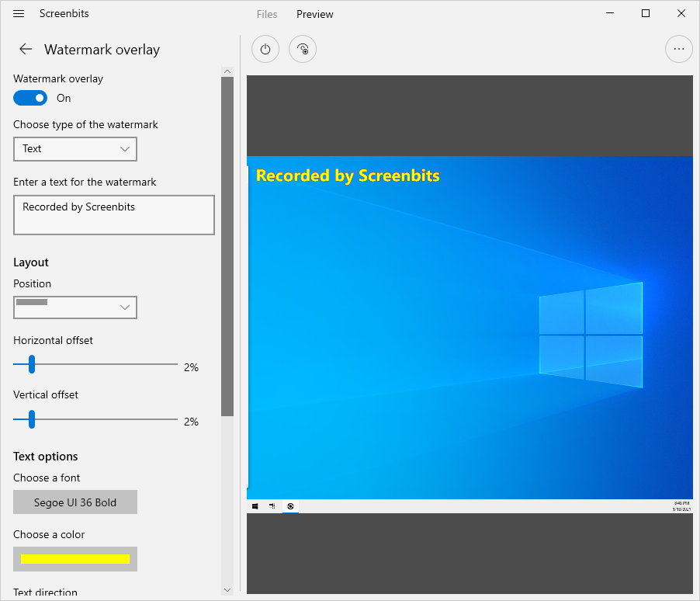Click Screenbits icon in previewed taskbar
The width and height of the screenshot is (700, 601).
tap(290, 506)
